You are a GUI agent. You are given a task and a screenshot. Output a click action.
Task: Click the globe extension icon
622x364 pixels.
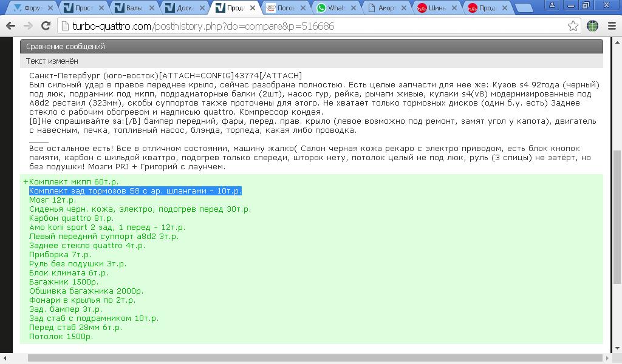[x=593, y=26]
